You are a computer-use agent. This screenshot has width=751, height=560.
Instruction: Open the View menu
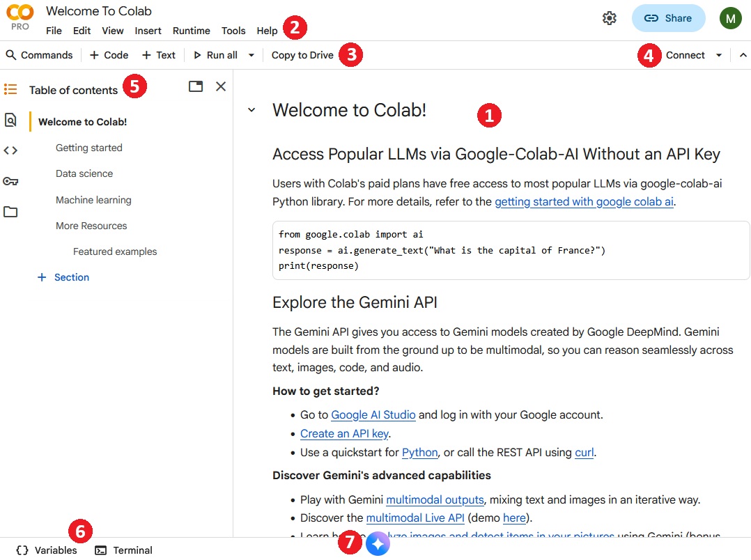click(x=113, y=31)
